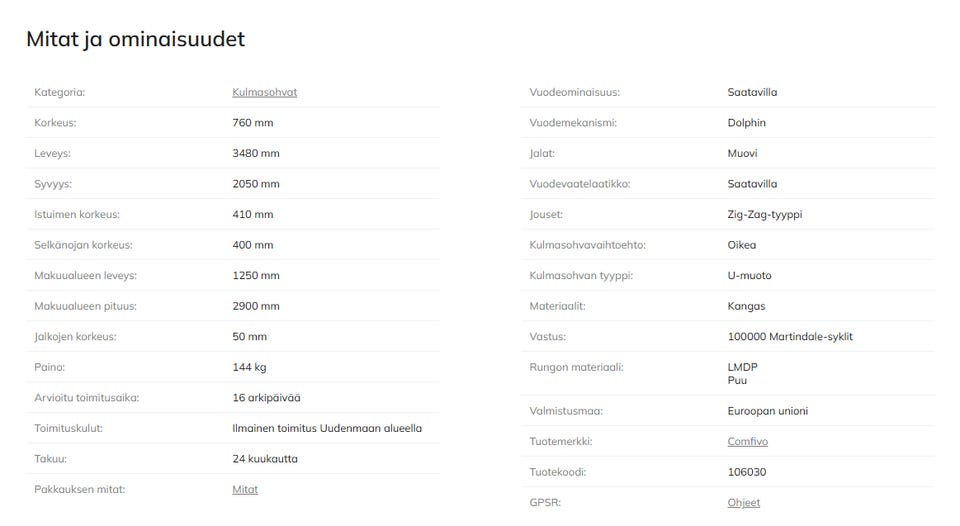Click the depth value 2050 mm
The height and width of the screenshot is (526, 960).
pos(256,184)
